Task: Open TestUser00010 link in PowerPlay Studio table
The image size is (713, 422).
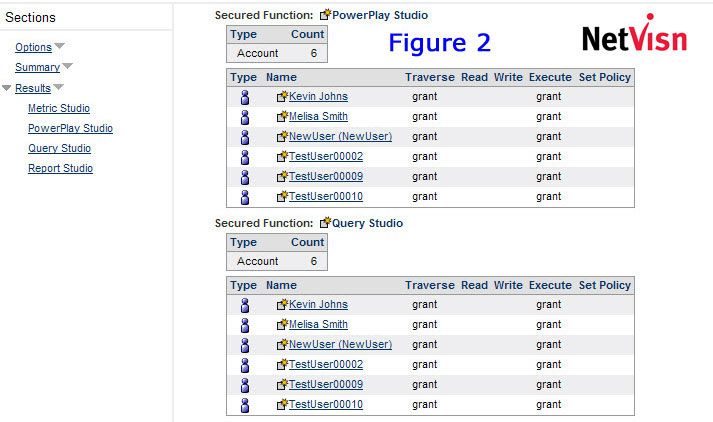Action: (326, 196)
